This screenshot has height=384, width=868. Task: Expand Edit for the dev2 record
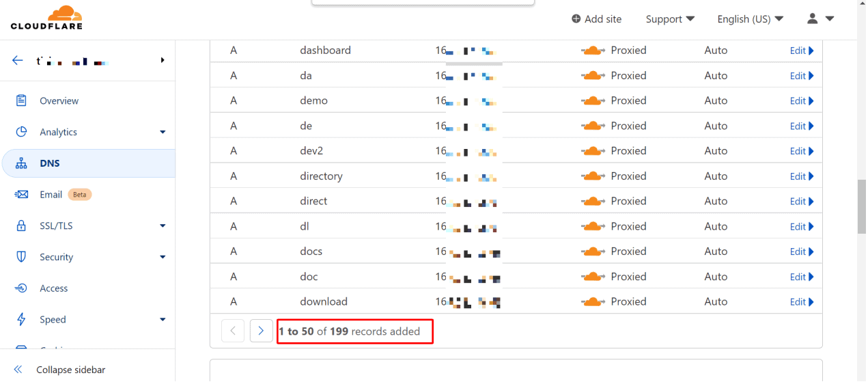[802, 151]
